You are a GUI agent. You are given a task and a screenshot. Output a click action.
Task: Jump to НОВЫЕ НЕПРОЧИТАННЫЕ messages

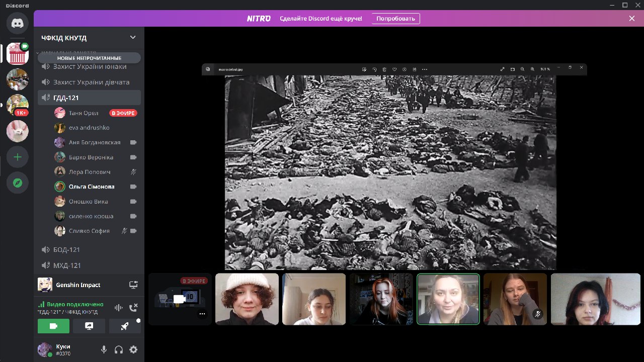pyautogui.click(x=89, y=58)
